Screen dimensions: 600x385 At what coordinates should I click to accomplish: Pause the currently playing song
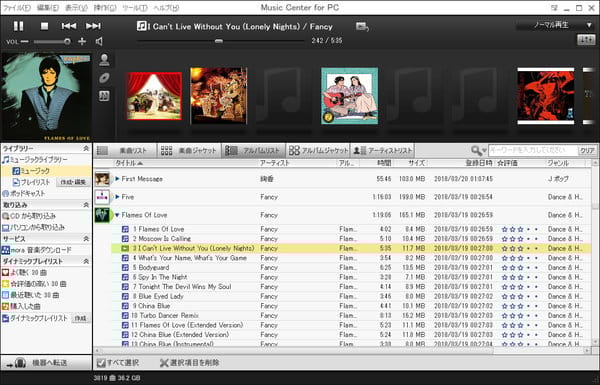click(x=18, y=26)
